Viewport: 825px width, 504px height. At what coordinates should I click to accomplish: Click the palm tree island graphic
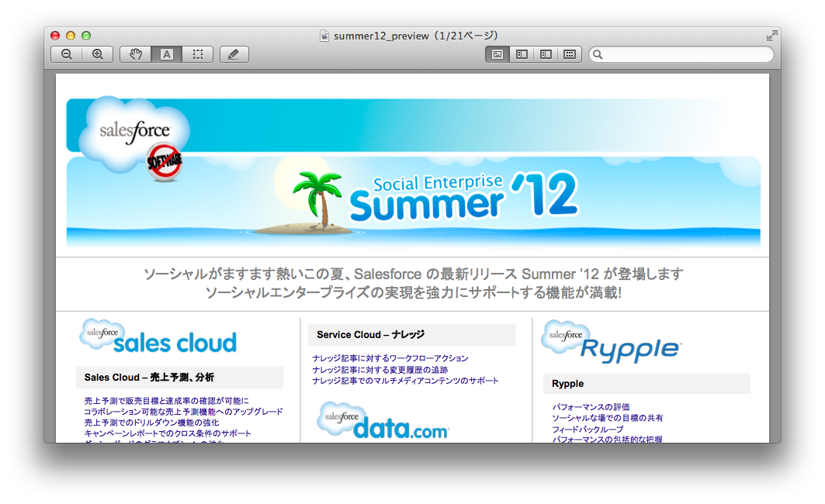(310, 204)
